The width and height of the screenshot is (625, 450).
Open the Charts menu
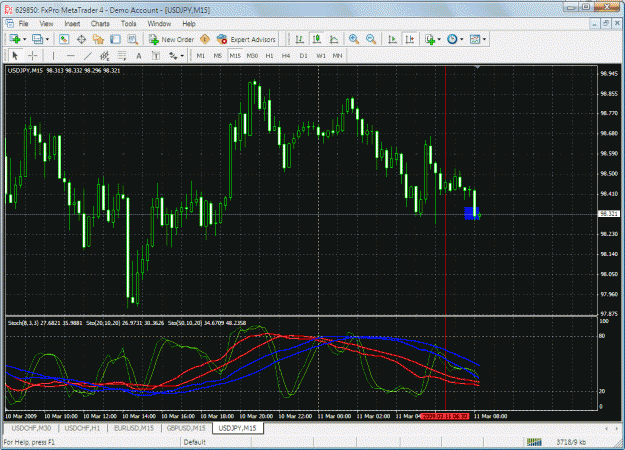(100, 24)
